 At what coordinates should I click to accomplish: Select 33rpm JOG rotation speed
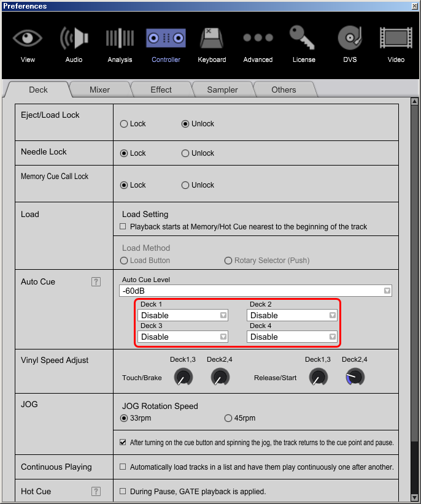click(124, 418)
